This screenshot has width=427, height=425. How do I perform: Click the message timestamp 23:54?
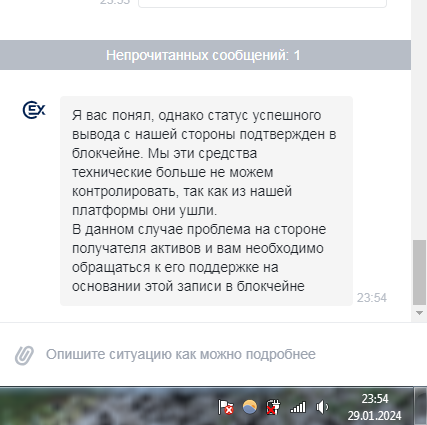point(372,298)
